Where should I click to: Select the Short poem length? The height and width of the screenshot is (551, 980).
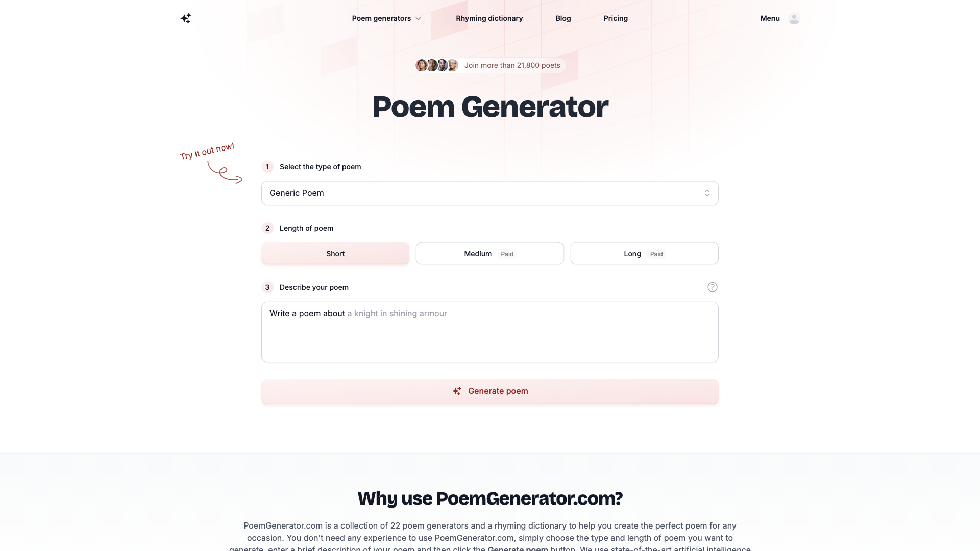335,253
